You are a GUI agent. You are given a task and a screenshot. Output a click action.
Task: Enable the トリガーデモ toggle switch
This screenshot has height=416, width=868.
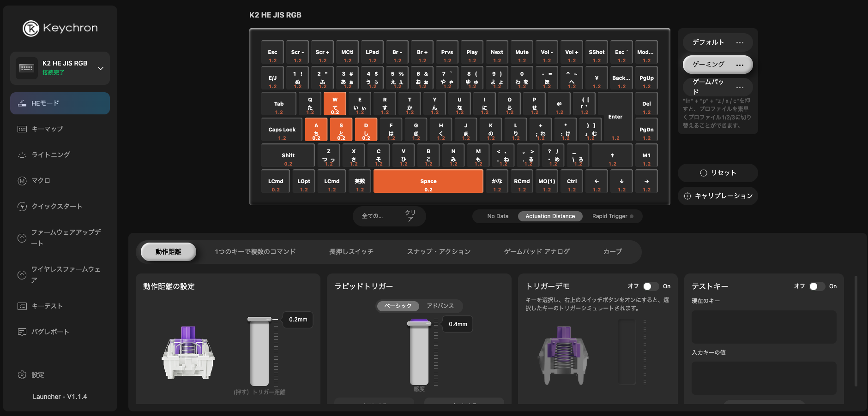(x=651, y=286)
